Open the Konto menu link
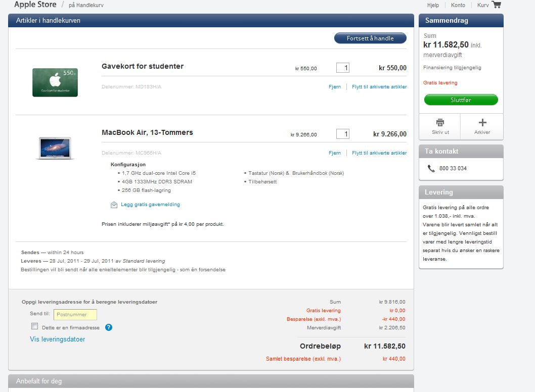 point(458,5)
